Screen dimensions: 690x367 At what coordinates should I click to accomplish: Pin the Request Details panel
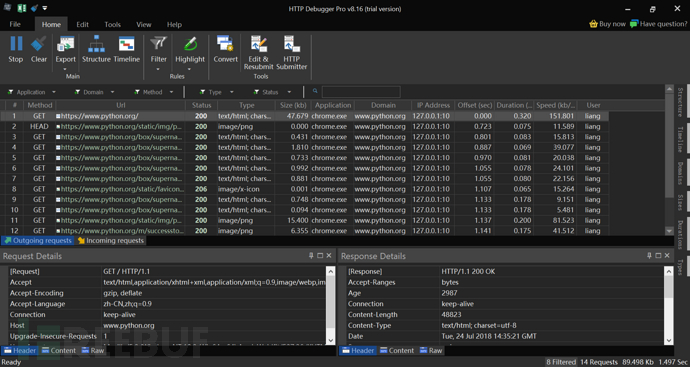coord(311,256)
